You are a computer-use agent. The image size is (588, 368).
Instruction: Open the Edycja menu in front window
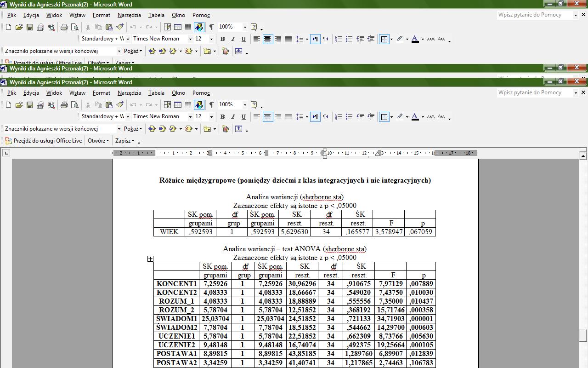(x=31, y=93)
